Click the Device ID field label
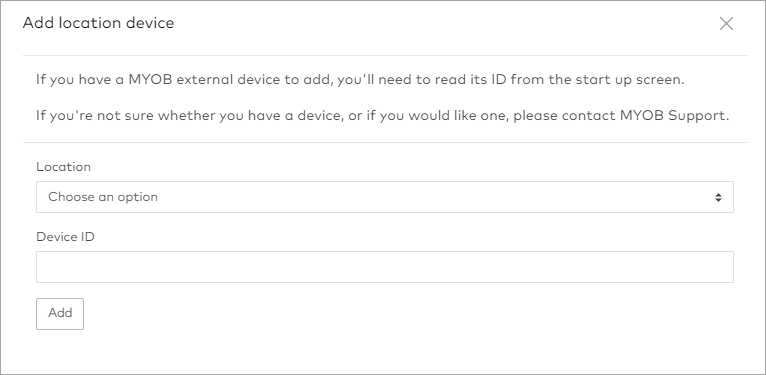 pyautogui.click(x=65, y=236)
